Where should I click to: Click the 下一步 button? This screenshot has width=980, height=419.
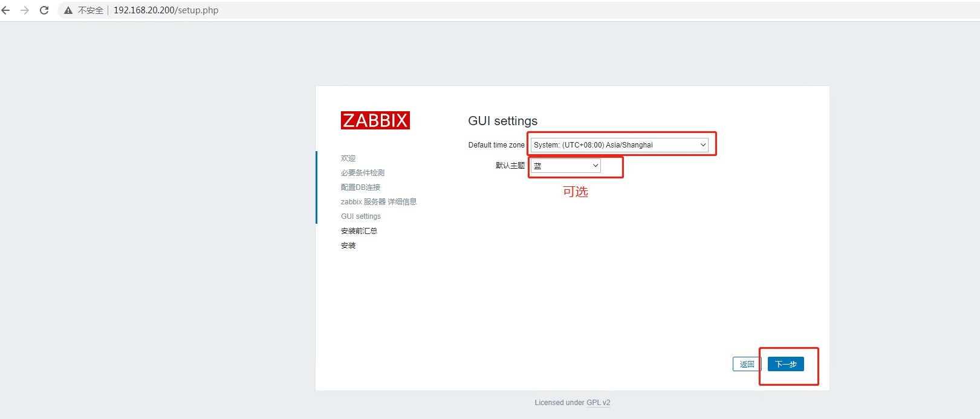(x=786, y=364)
